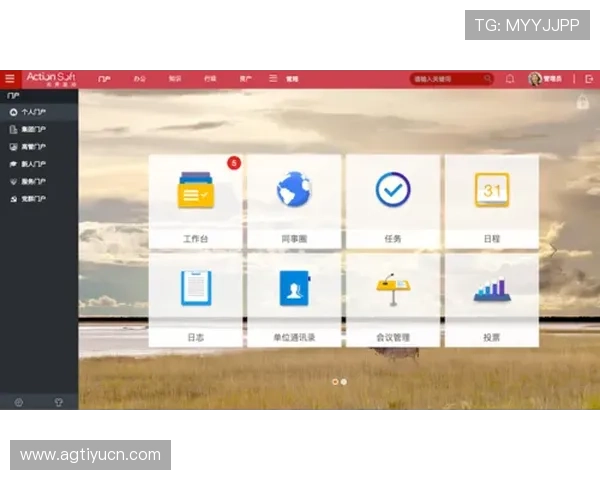Go to the next tile page arrow

(553, 250)
